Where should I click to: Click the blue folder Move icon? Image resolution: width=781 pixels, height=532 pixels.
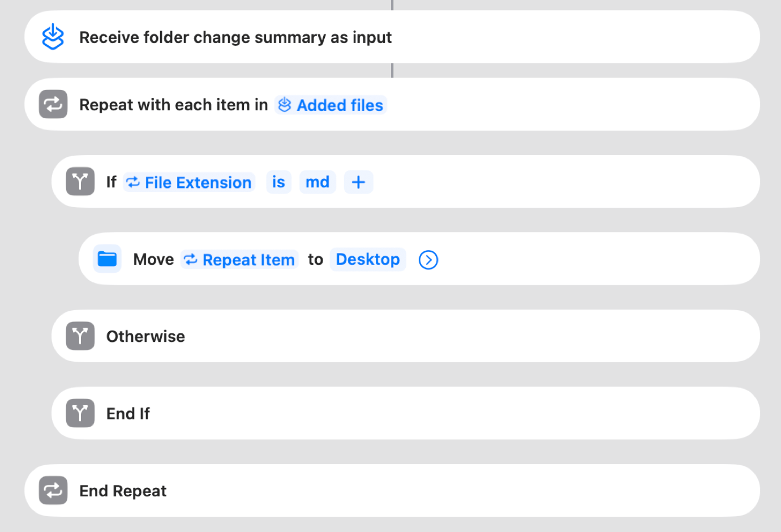coord(107,259)
